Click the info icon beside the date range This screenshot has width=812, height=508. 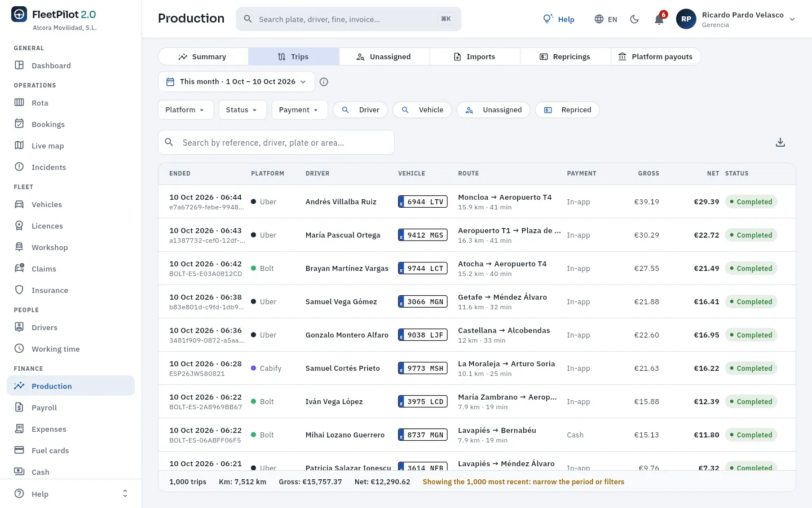pos(324,82)
